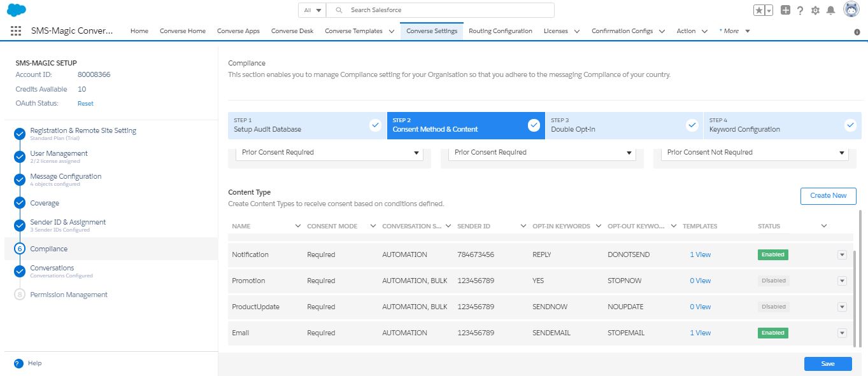The image size is (868, 376).
Task: Expand the Converse Templates tab chevron
Action: 392,31
